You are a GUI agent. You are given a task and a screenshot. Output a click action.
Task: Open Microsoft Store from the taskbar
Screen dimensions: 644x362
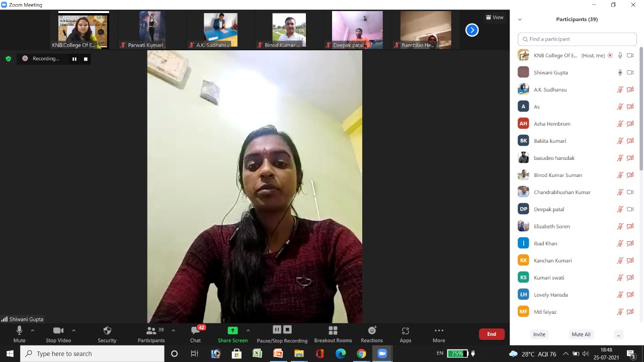coord(236,353)
